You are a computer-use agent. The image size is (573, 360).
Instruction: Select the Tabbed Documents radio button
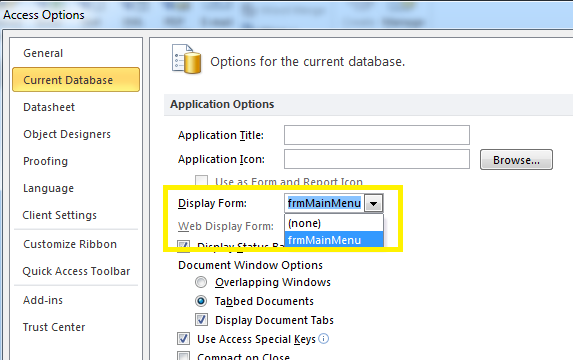tap(201, 301)
